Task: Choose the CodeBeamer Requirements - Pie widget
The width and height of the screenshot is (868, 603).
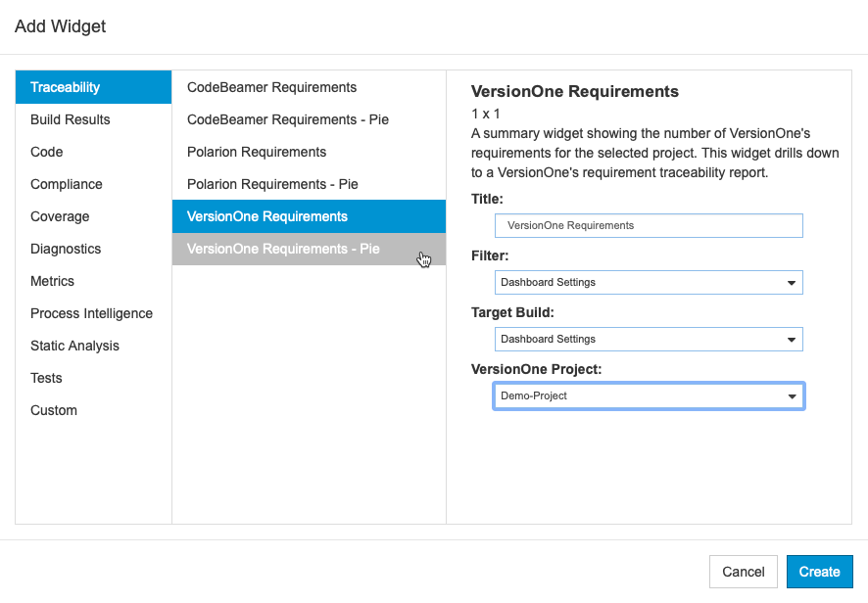Action: pyautogui.click(x=309, y=119)
